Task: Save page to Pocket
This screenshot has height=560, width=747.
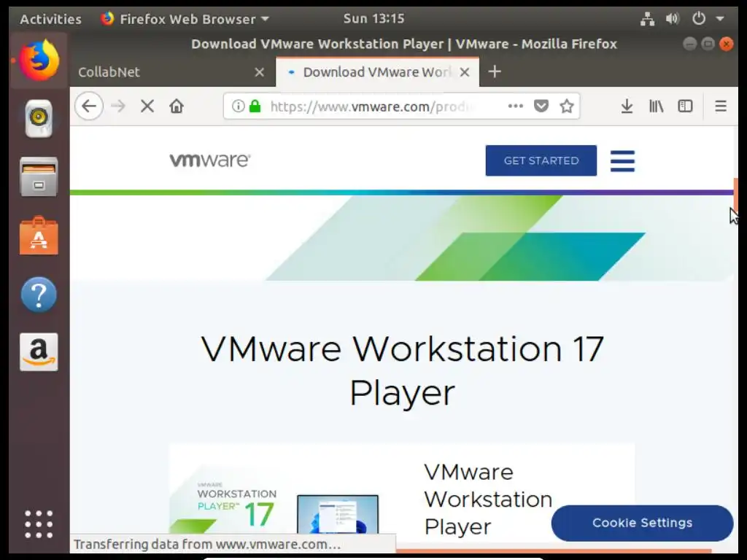Action: (541, 106)
